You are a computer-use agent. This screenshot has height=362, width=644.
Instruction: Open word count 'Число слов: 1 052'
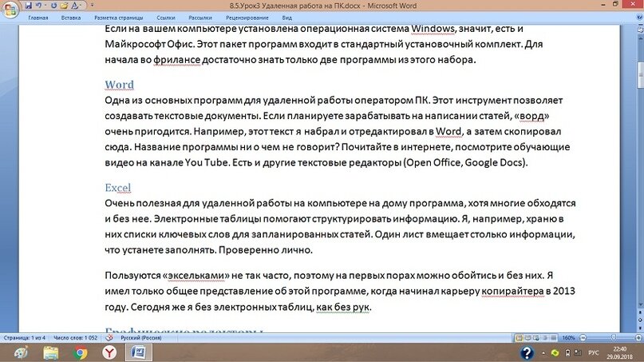coord(76,338)
